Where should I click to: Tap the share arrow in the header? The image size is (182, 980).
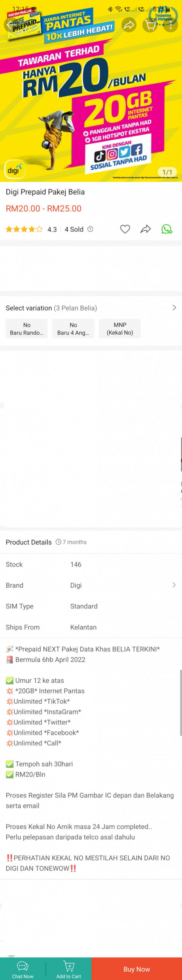[x=129, y=25]
